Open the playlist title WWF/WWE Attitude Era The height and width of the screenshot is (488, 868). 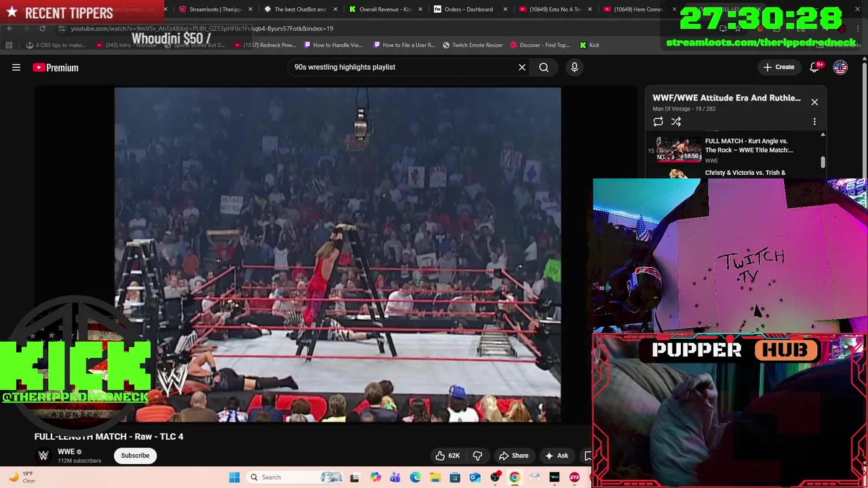pos(726,98)
